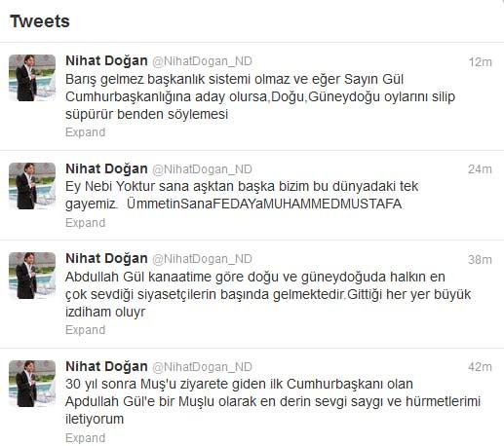Expand the Abdullah Gül kanaatime tweet
The width and height of the screenshot is (504, 446).
(85, 330)
